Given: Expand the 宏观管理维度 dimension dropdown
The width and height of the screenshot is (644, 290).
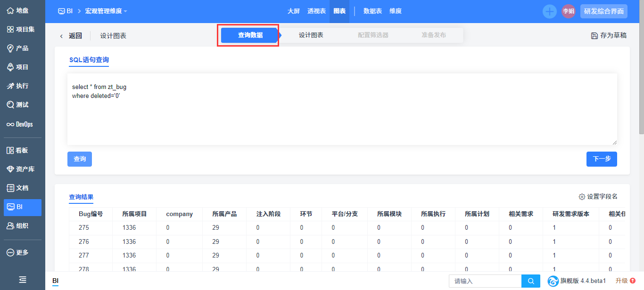Looking at the screenshot, I should pos(106,11).
